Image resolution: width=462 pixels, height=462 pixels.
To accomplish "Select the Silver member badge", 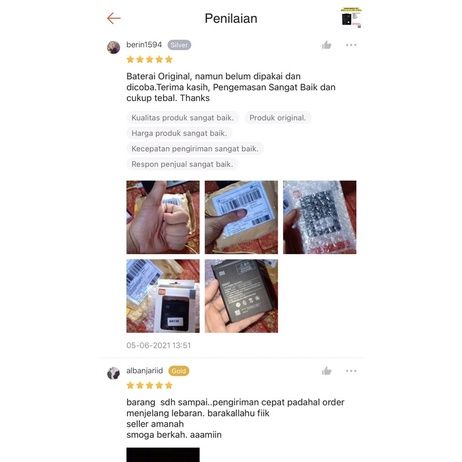I will pos(179,45).
